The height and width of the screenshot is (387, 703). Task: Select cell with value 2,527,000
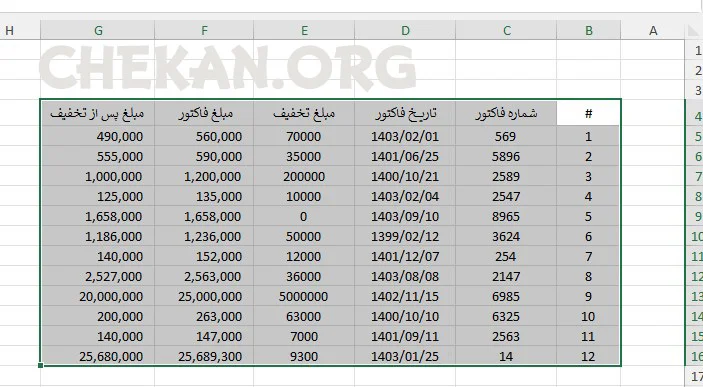(98, 276)
